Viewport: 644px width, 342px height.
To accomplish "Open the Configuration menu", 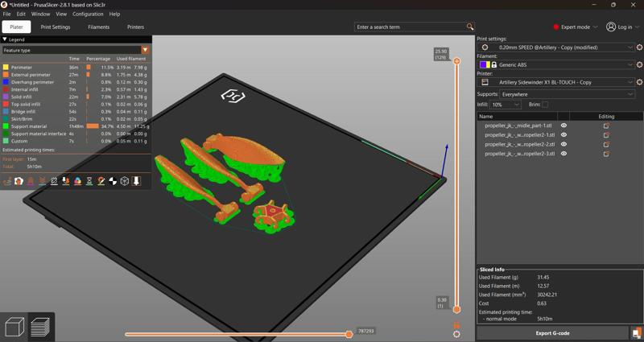I will pos(88,14).
